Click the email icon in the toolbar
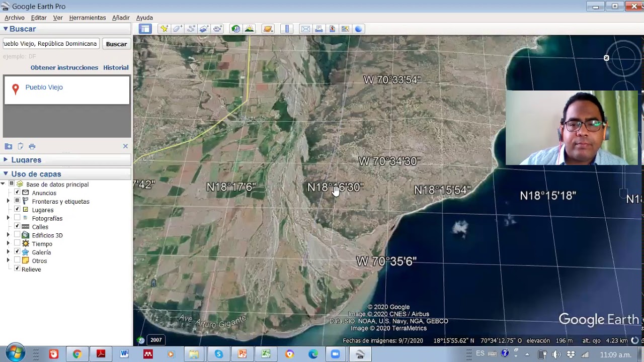644x362 pixels. [305, 29]
